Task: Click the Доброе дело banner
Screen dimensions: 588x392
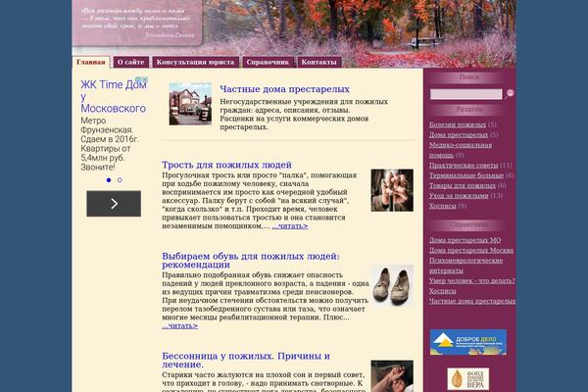Action: click(468, 342)
